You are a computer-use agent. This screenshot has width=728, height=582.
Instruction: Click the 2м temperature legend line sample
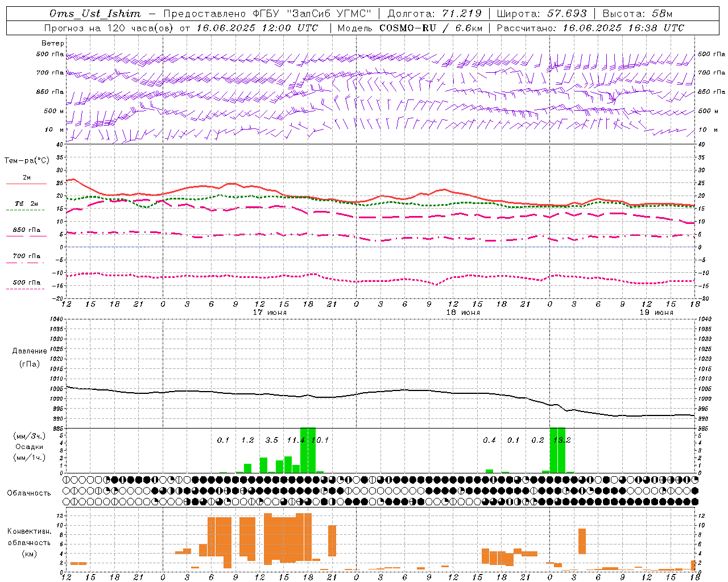click(26, 184)
